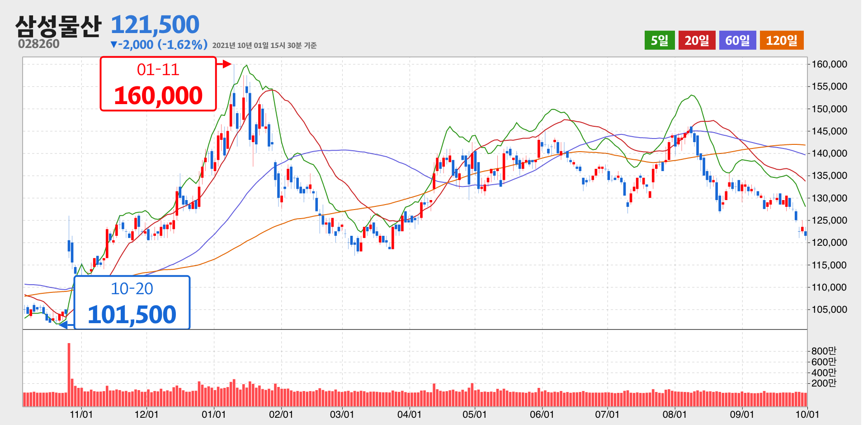
Task: Click the 600만 volume axis label
Action: pyautogui.click(x=824, y=362)
